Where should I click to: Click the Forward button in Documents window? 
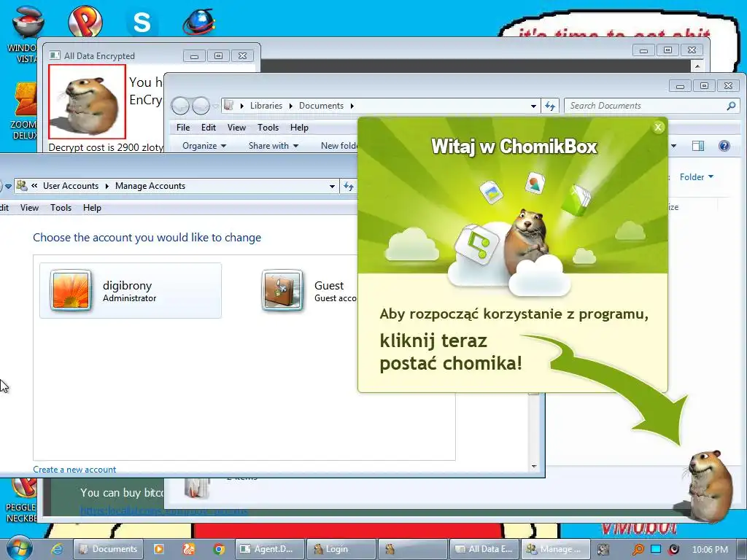point(201,106)
